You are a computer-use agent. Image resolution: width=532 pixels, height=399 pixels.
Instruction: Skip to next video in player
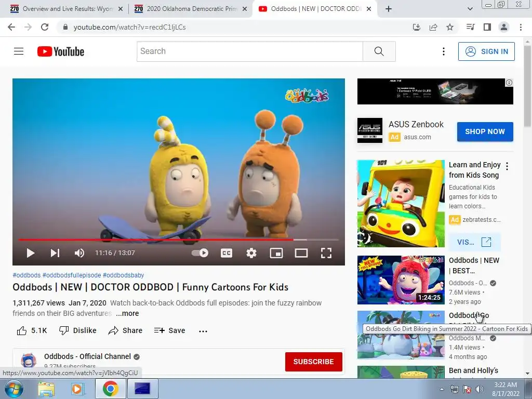point(55,253)
